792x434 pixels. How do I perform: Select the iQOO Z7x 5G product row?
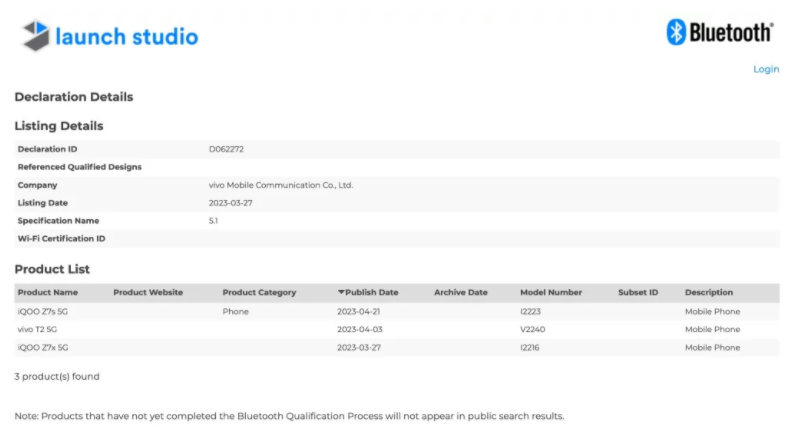(397, 348)
